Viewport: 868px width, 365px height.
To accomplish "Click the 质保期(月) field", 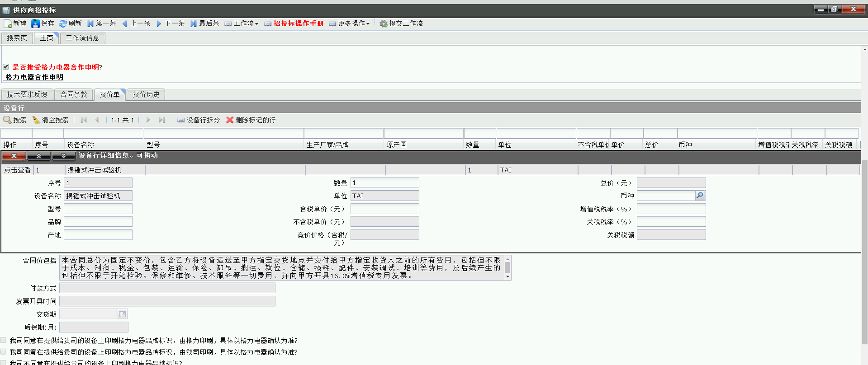I will pyautogui.click(x=94, y=327).
